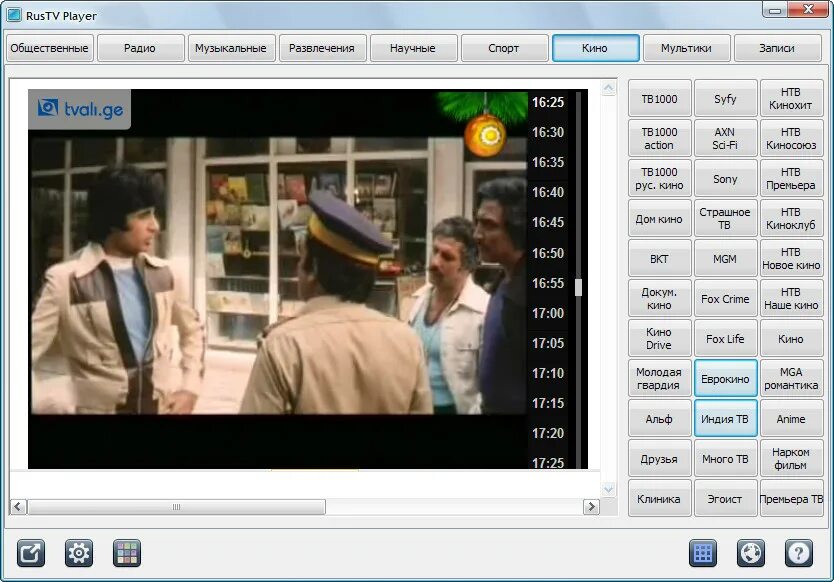834x582 pixels.
Task: Open the ТВ1000 рус. кино channel
Action: 660,179
